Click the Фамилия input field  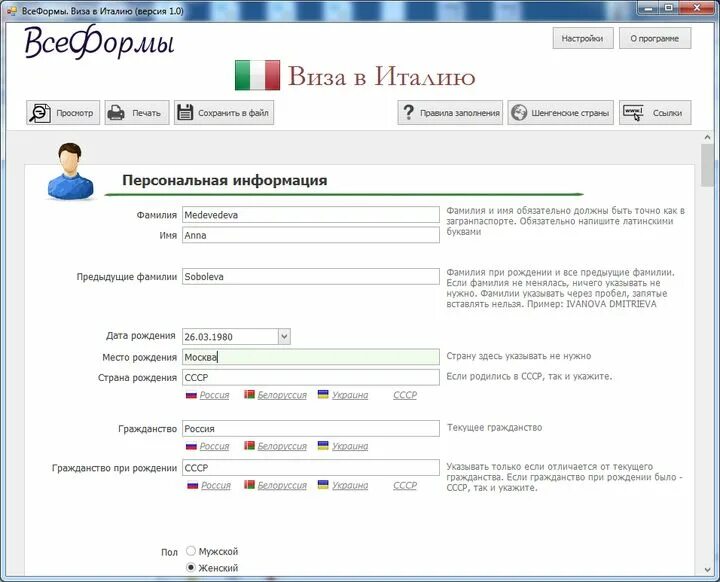click(x=310, y=215)
